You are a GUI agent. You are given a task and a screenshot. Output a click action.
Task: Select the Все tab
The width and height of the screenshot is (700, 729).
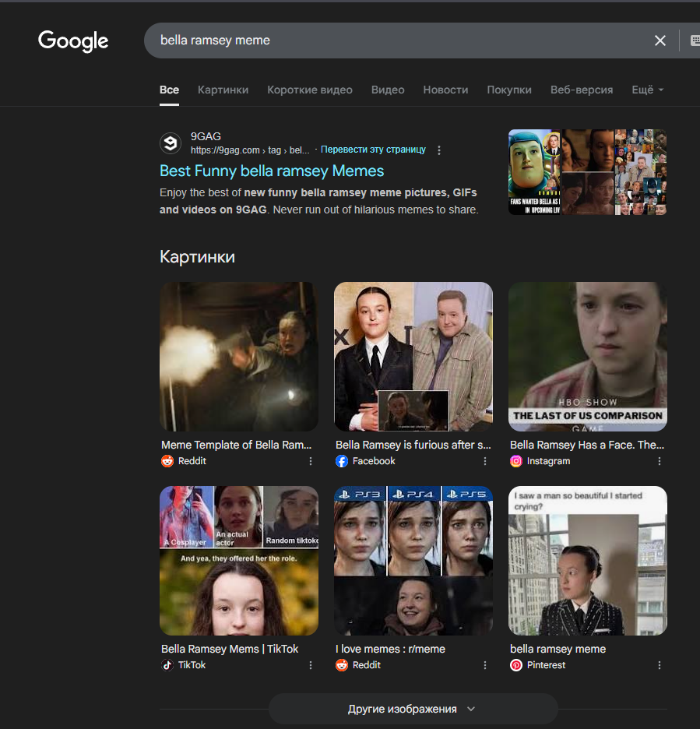169,90
